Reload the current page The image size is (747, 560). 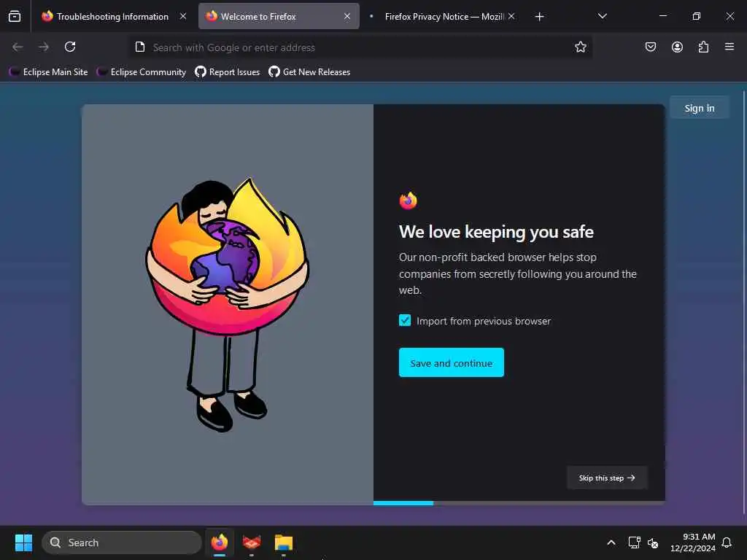(70, 47)
